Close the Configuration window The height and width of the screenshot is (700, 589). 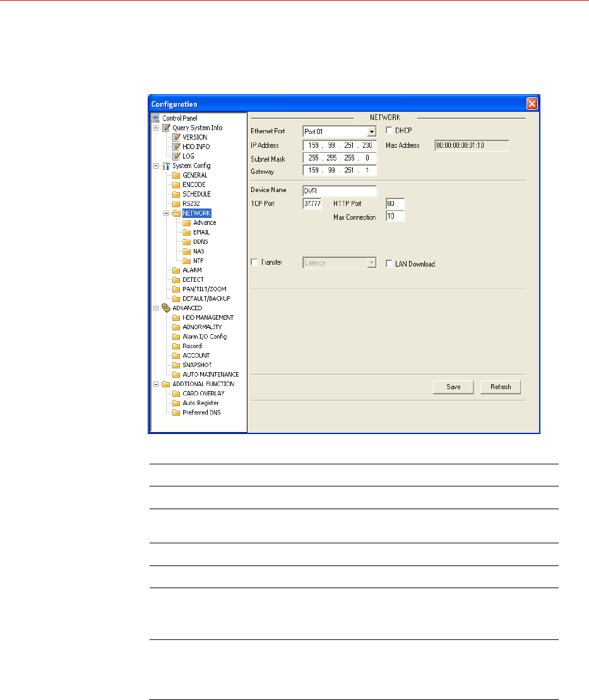pos(532,104)
